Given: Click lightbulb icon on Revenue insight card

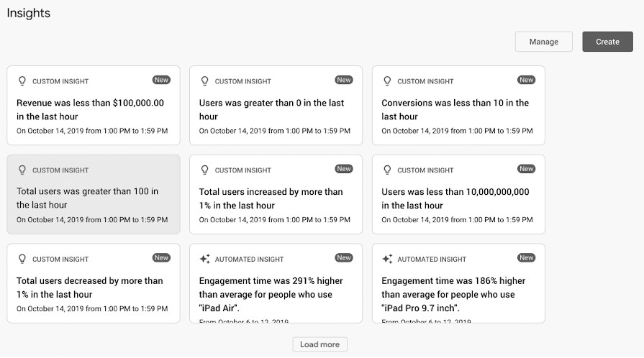Looking at the screenshot, I should pos(22,81).
